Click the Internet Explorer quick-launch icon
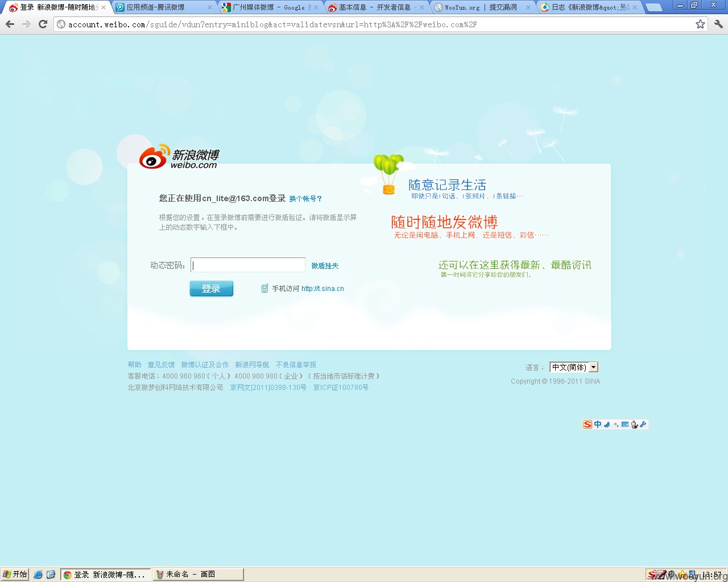The width and height of the screenshot is (728, 582). coord(38,575)
